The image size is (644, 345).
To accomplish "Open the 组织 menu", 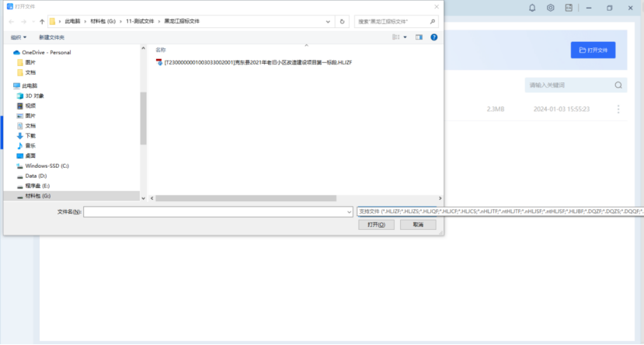I will point(19,37).
